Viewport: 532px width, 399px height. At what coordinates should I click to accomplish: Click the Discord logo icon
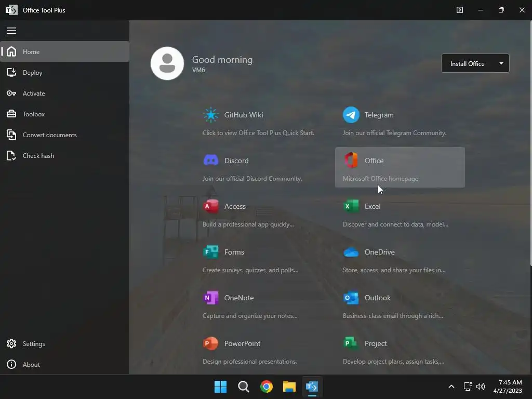(211, 160)
